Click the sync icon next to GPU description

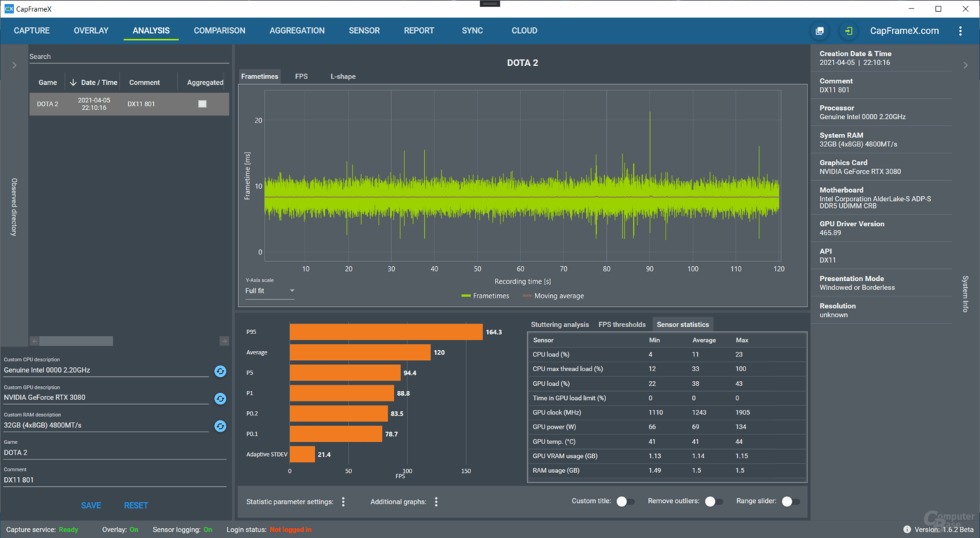click(220, 399)
